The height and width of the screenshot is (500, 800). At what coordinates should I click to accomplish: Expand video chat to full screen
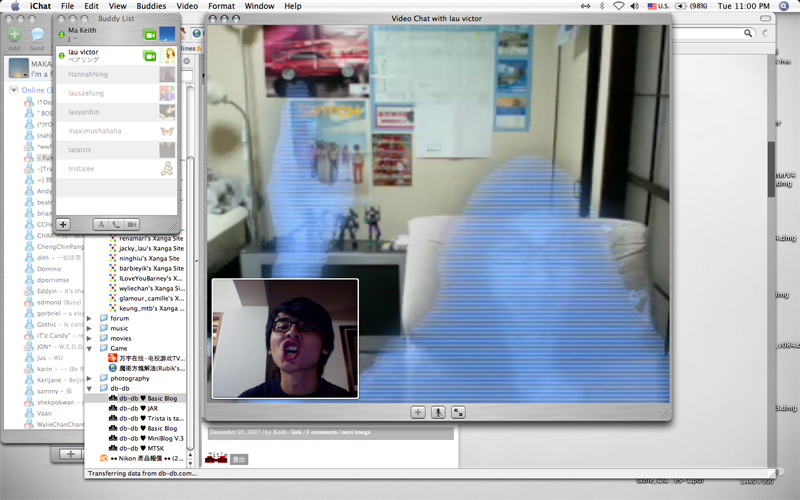pyautogui.click(x=458, y=412)
